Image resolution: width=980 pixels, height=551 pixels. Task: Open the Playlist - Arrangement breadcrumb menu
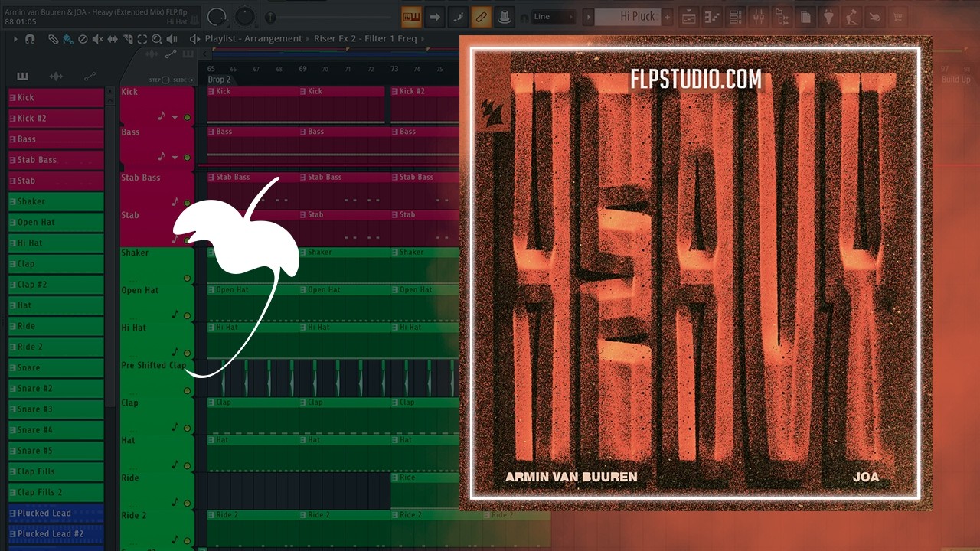pyautogui.click(x=253, y=39)
